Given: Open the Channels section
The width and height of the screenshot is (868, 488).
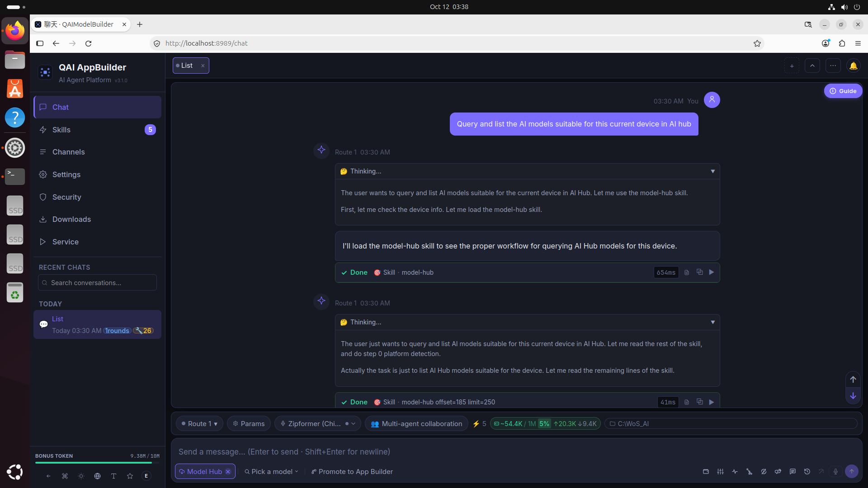Looking at the screenshot, I should [97, 152].
